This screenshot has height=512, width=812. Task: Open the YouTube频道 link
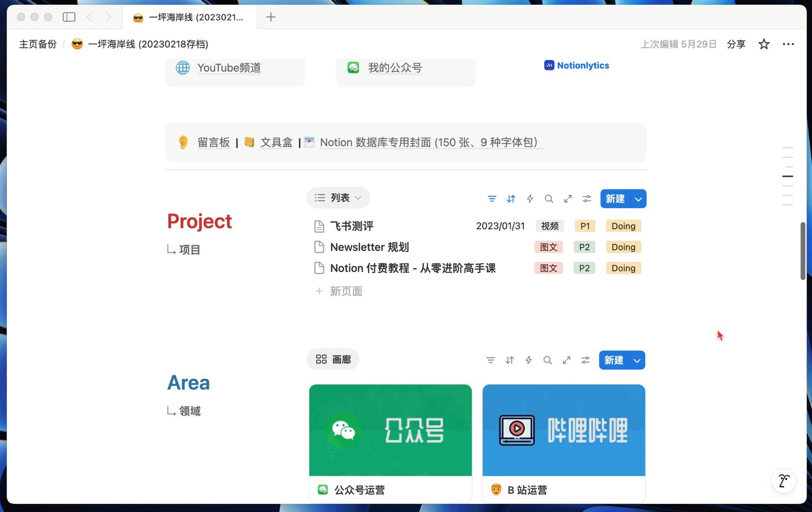pyautogui.click(x=229, y=68)
